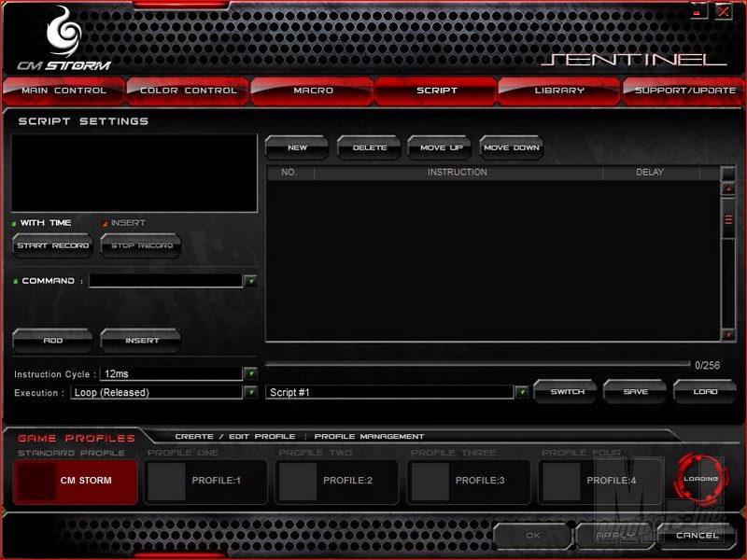Click the Delete instruction button
Image resolution: width=747 pixels, height=560 pixels.
click(x=369, y=147)
